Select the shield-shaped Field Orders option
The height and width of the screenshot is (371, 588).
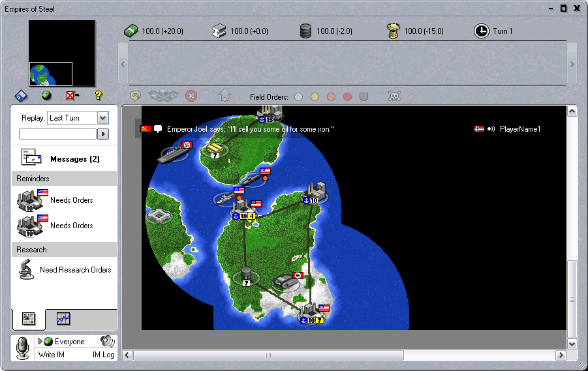(x=364, y=97)
